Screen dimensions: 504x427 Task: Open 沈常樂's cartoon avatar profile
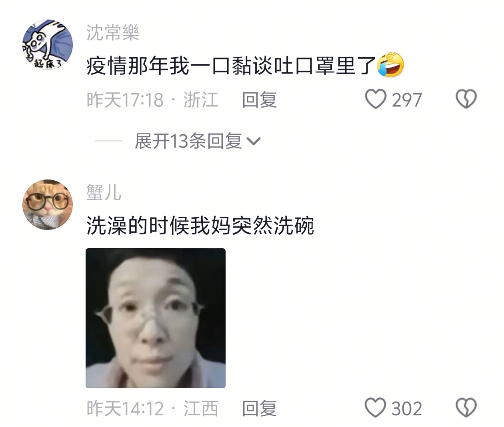(x=47, y=44)
